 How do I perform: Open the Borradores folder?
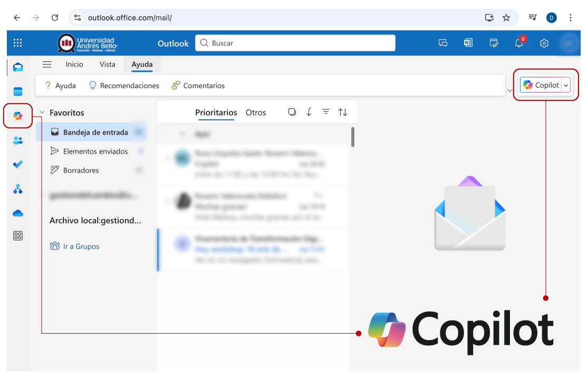click(x=91, y=170)
